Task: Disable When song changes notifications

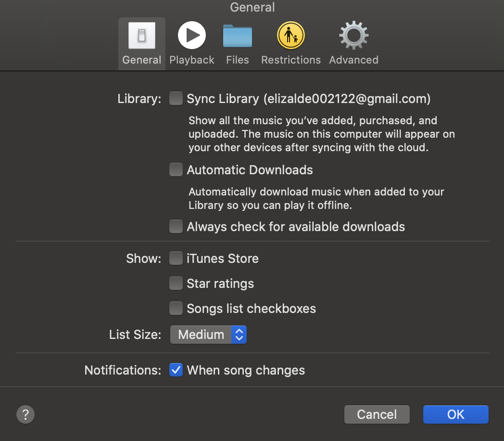Action: pyautogui.click(x=176, y=370)
